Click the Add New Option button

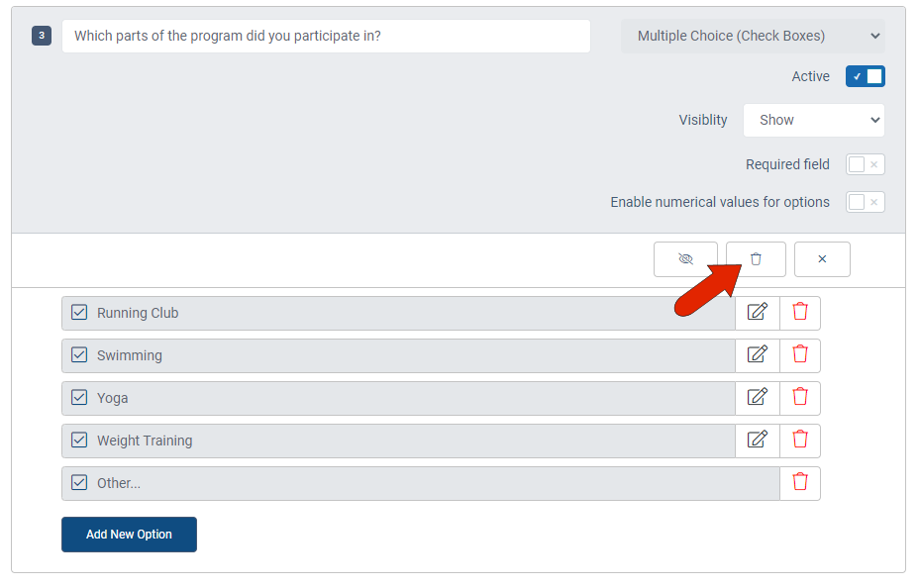pyautogui.click(x=129, y=535)
